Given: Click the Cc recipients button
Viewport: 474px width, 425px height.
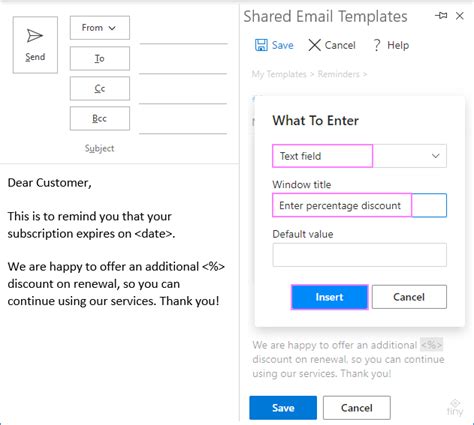Looking at the screenshot, I should point(100,88).
